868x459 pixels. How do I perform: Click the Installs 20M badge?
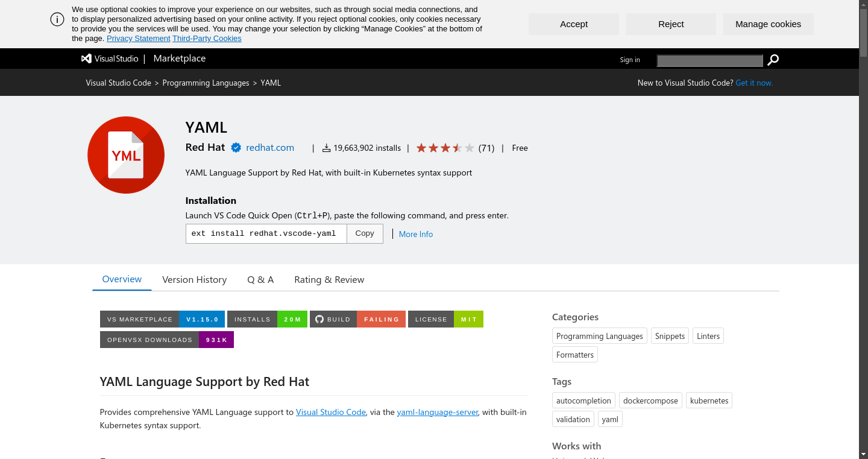pyautogui.click(x=267, y=319)
